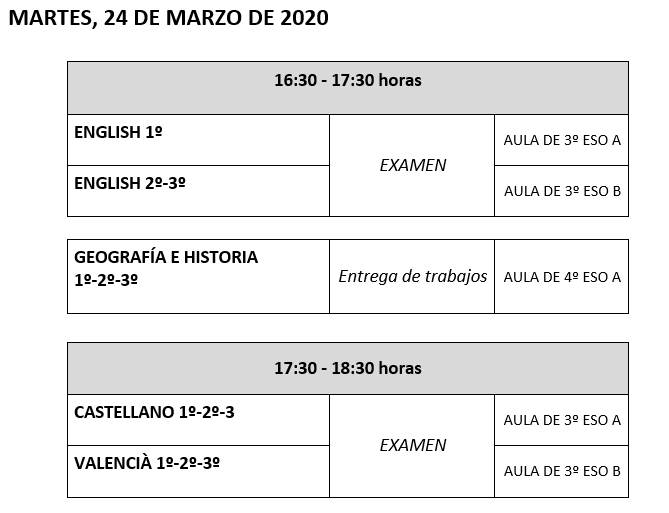669x513 pixels.
Task: Click AULA DE 3º ESO A in ENGLISH 1º row
Action: click(562, 140)
